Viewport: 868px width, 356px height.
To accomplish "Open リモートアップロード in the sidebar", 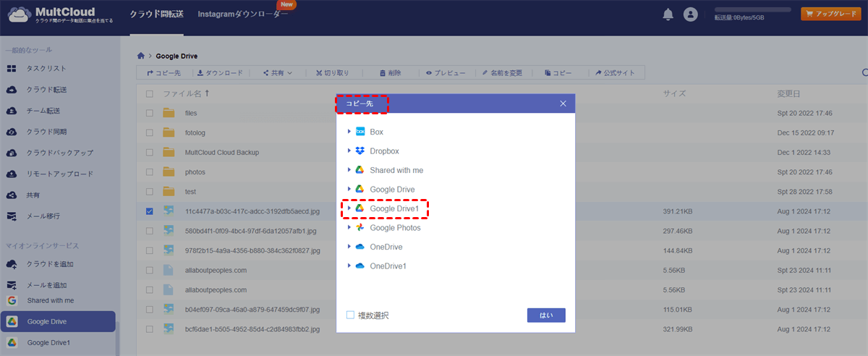I will (x=59, y=174).
